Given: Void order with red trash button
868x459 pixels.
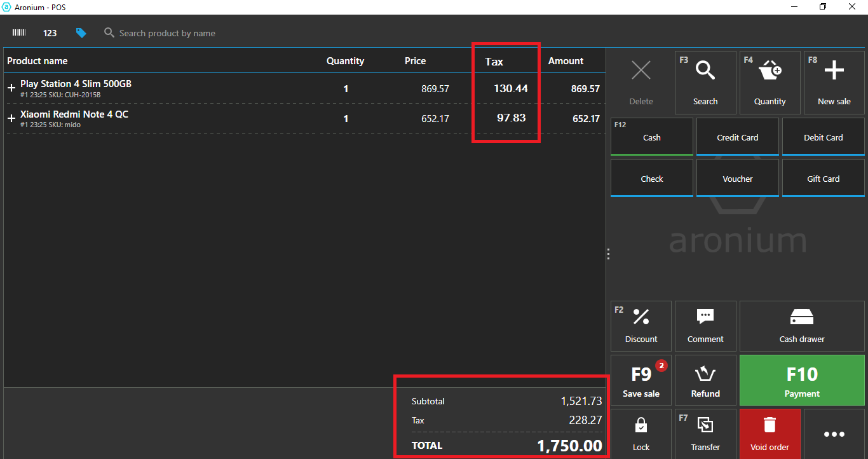Looking at the screenshot, I should click(x=770, y=434).
